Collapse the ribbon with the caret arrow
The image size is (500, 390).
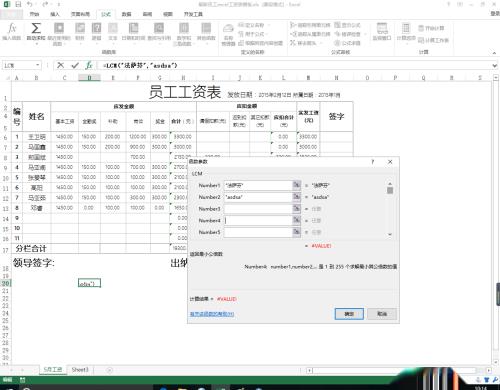494,53
